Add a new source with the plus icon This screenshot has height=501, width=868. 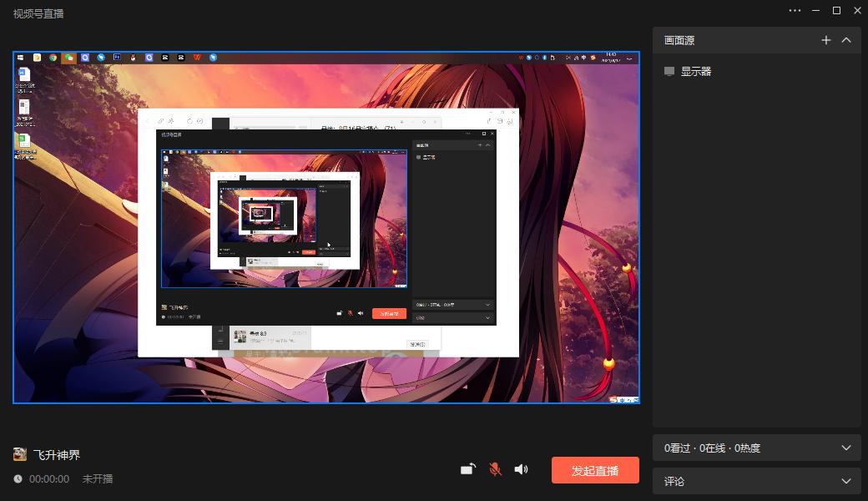[x=826, y=40]
